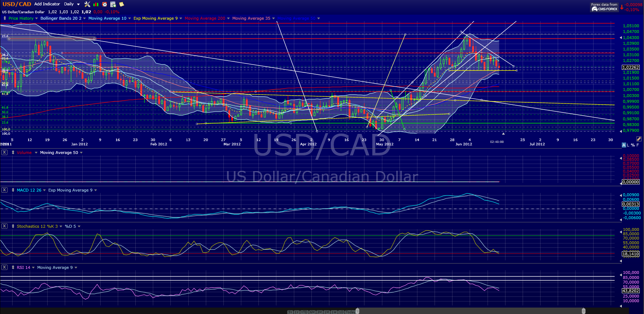The image size is (644, 314).
Task: Select the YTD time range
Action: click(x=304, y=312)
